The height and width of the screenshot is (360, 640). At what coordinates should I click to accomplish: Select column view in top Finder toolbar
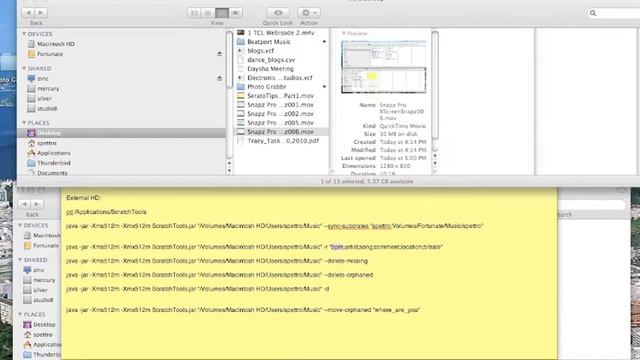222,13
